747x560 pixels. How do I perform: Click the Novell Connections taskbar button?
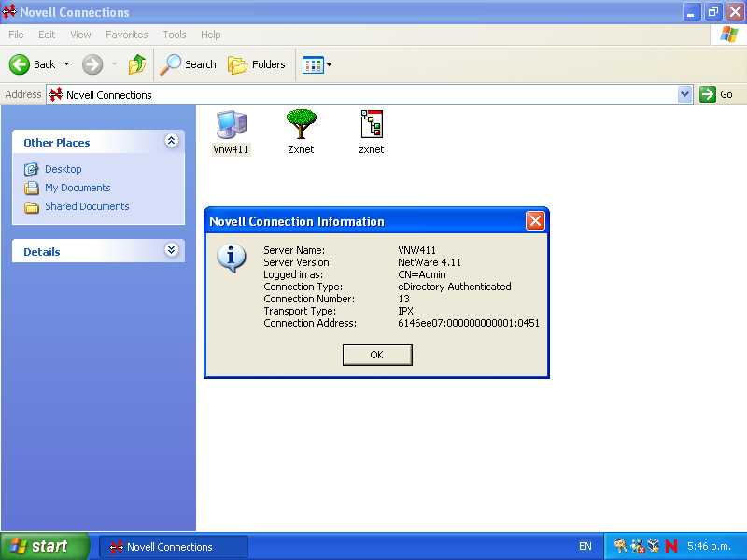[174, 547]
